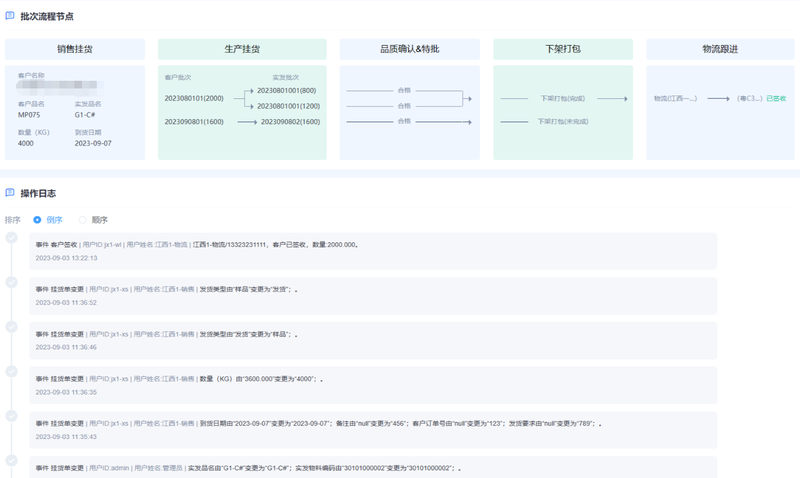Click the timeline check icon for admin 管理员 entry

[11, 461]
